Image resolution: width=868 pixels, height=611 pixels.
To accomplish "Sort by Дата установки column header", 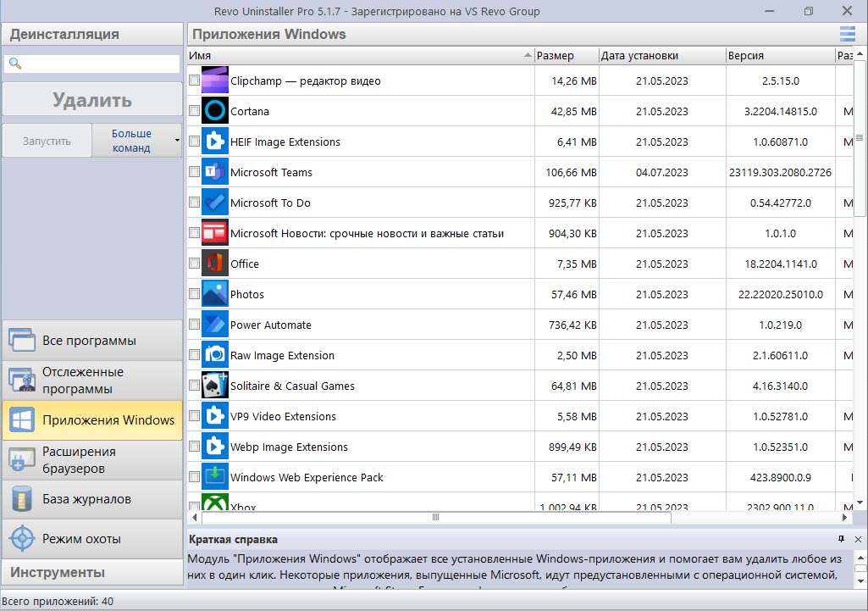I will click(x=662, y=55).
